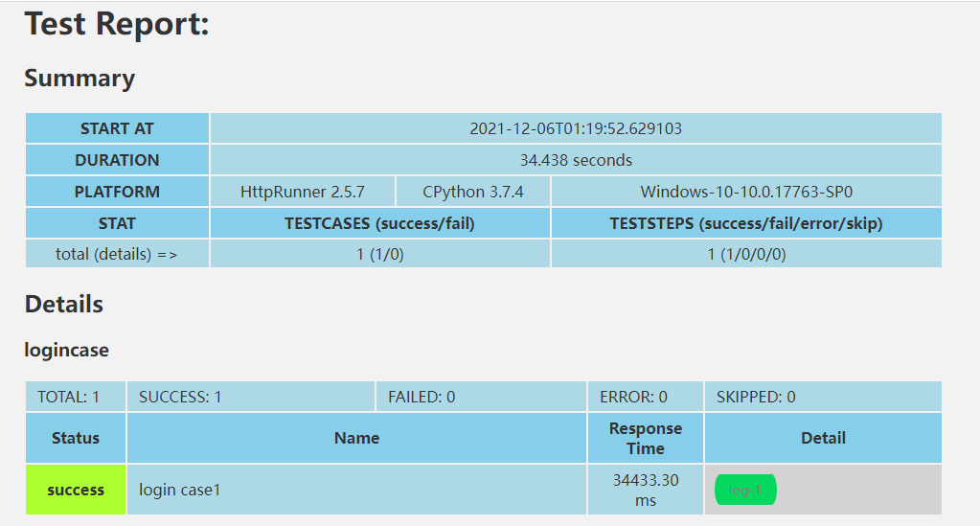Click the '1 (1/0)' testcases total
The width and height of the screenshot is (980, 526).
pyautogui.click(x=380, y=254)
